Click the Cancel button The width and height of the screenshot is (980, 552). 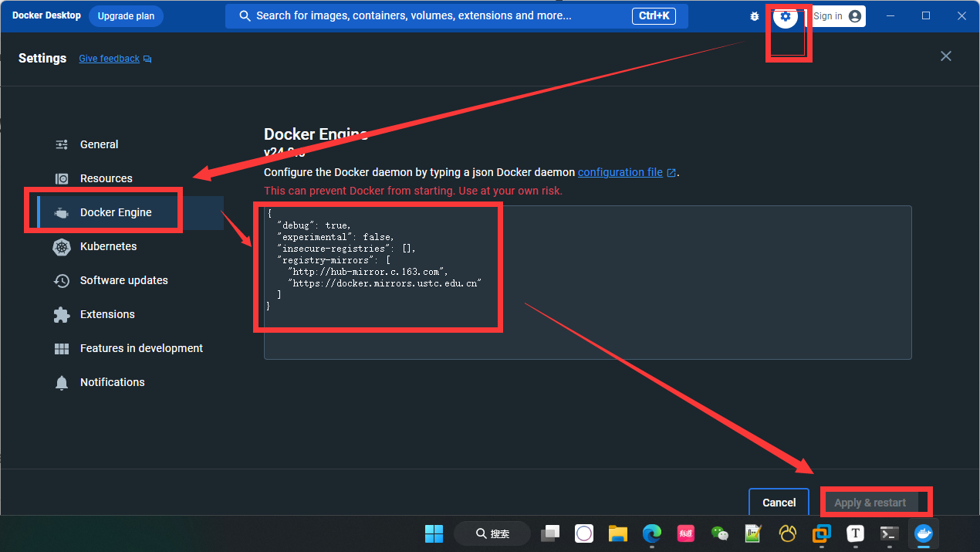coord(779,503)
